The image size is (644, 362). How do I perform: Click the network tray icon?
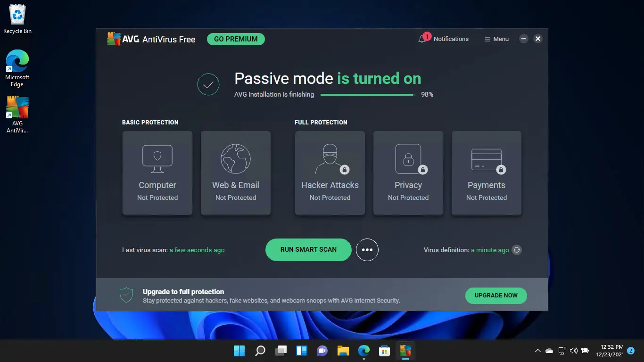click(562, 351)
